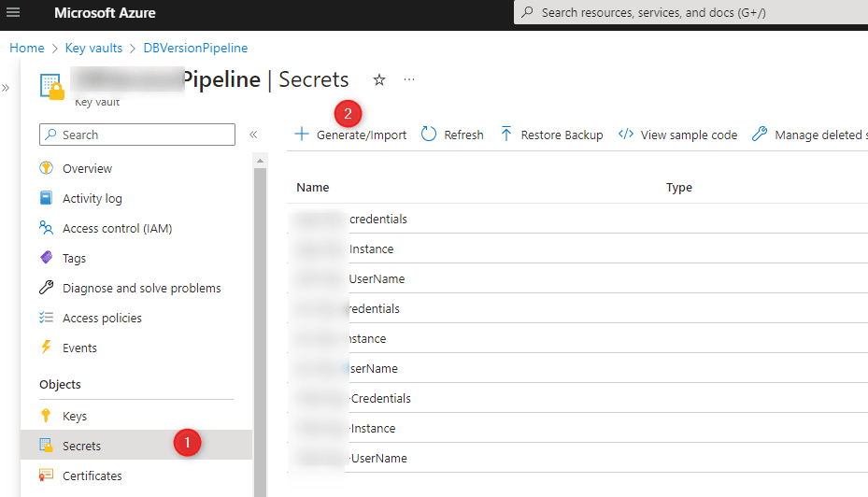868x497 pixels.
Task: Navigate to Home breadcrumb link
Action: pos(26,49)
